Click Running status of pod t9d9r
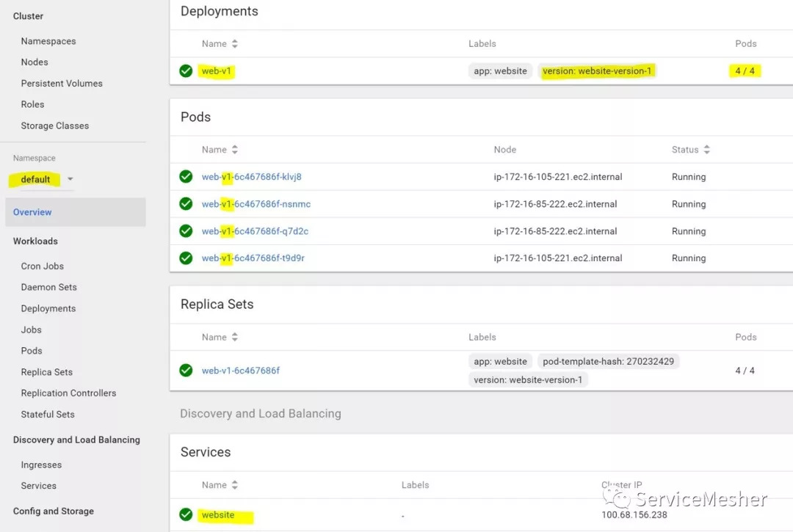This screenshot has width=793, height=532. tap(689, 258)
